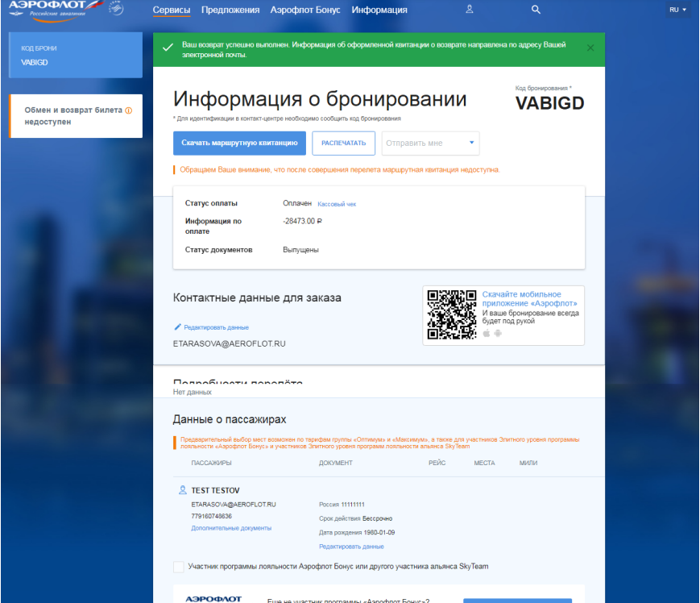Open the Предложения menu
700x603 pixels.
coord(230,10)
